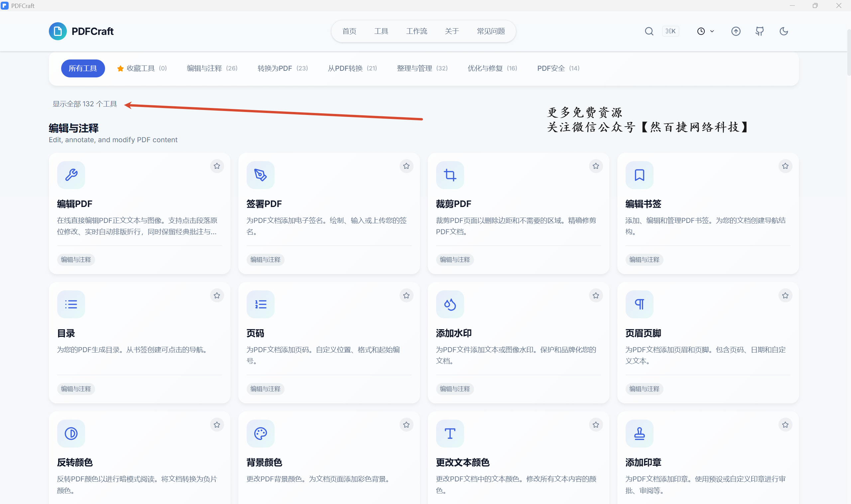Open the 页码 numbered list icon
Viewport: 851px width, 504px height.
coord(261,304)
